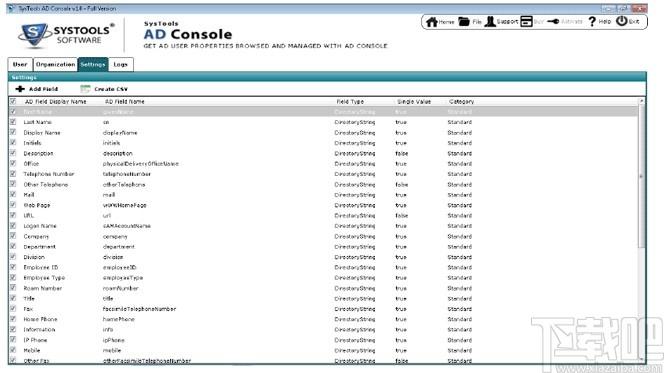Click the Support person icon

point(490,22)
